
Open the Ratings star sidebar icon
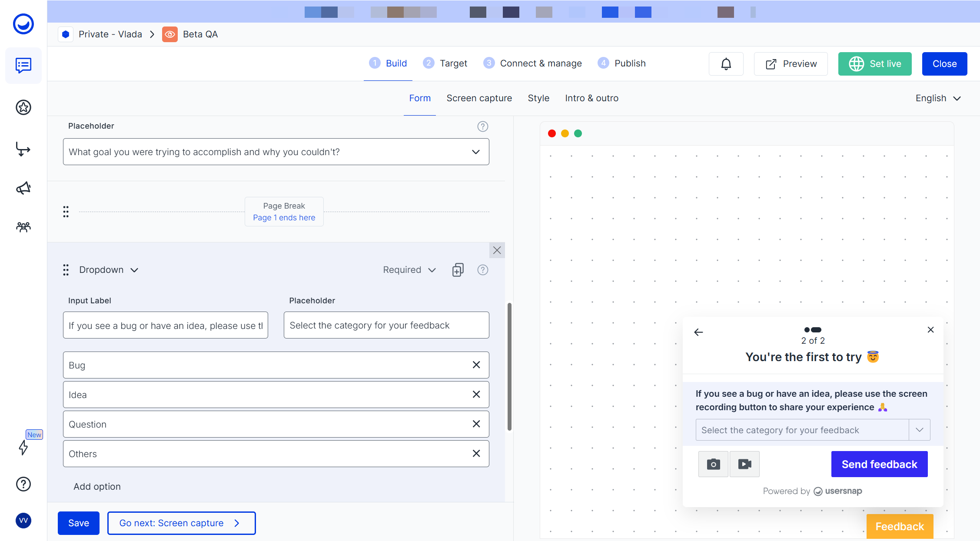click(x=23, y=107)
